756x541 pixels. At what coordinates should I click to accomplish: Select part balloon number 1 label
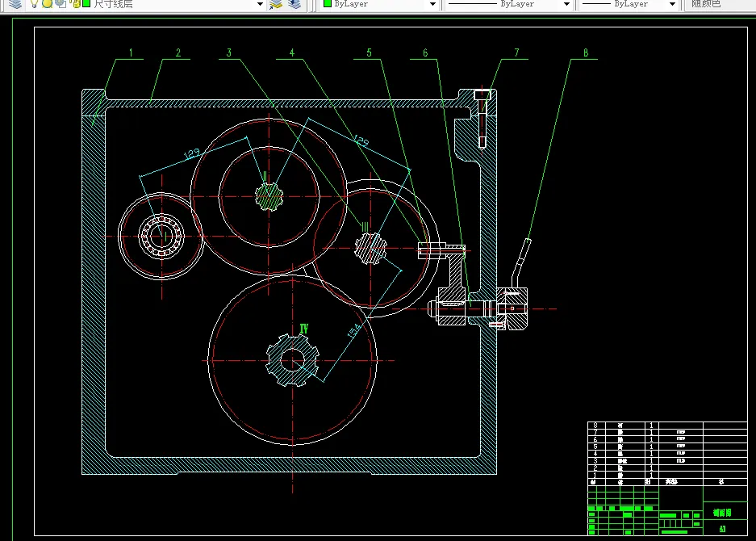point(131,53)
